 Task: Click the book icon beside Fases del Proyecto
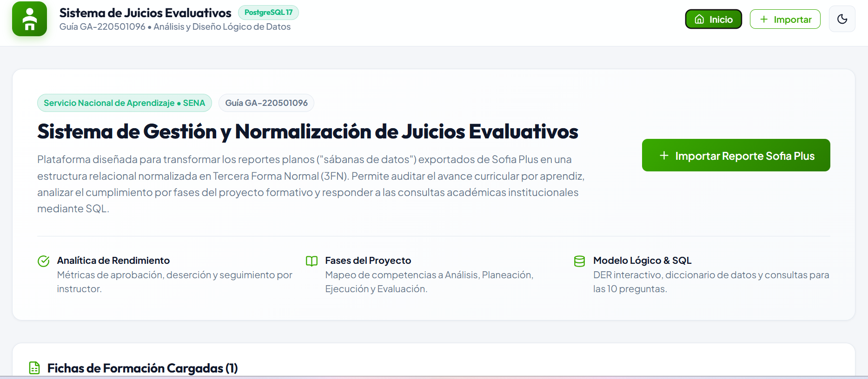(311, 261)
